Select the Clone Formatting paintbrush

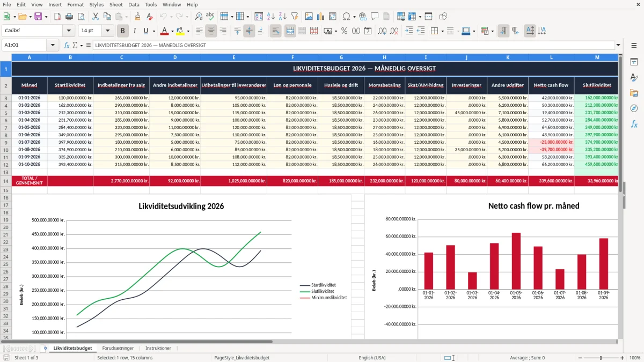tap(137, 17)
